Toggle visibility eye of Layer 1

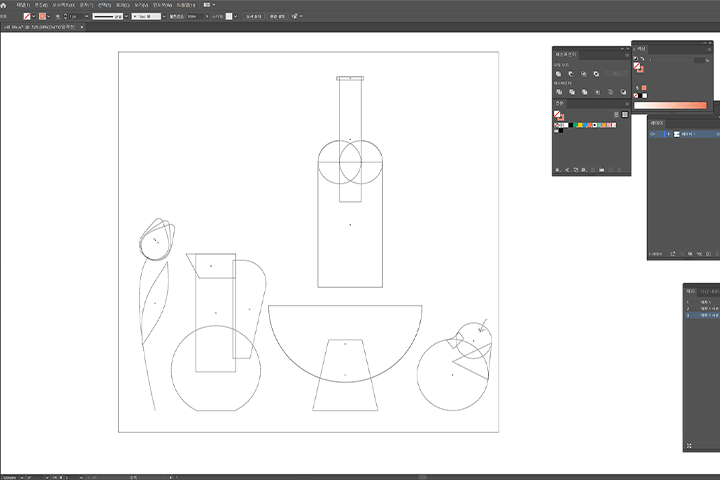[x=653, y=134]
